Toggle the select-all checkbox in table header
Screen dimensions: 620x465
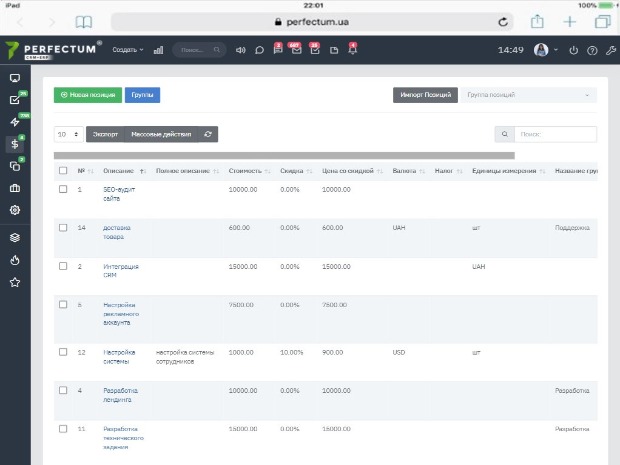pyautogui.click(x=63, y=170)
